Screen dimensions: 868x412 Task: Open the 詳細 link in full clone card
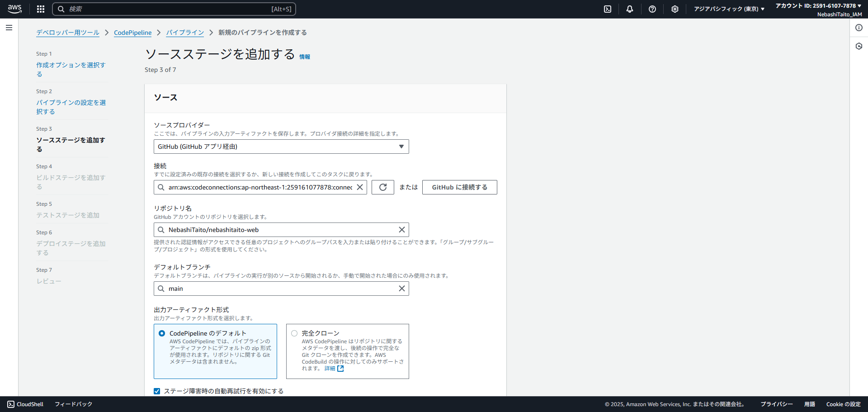[330, 369]
